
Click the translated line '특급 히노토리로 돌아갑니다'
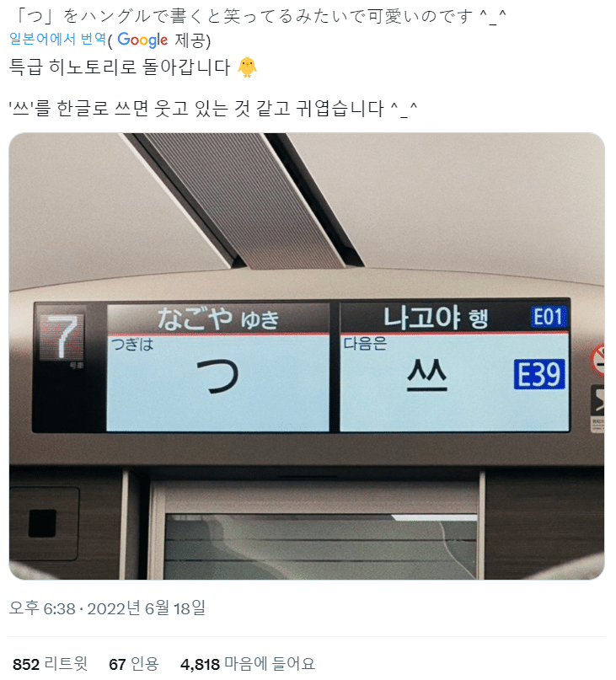click(120, 67)
